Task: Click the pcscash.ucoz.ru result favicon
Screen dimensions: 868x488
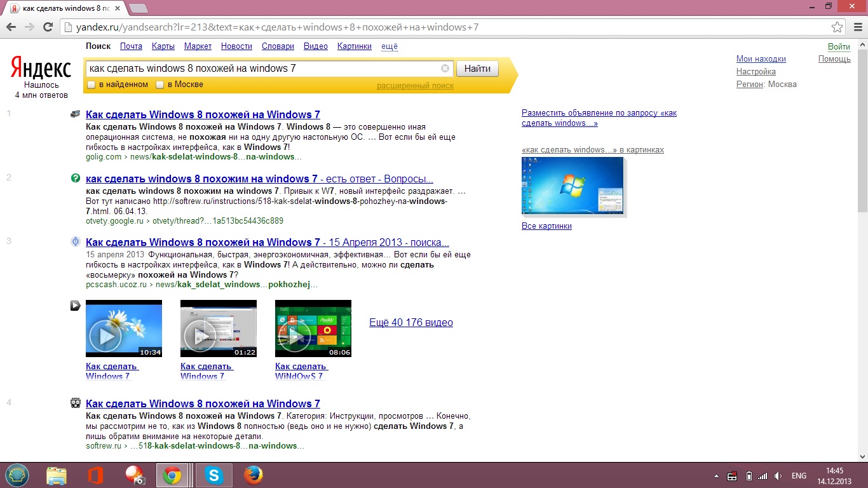Action: coord(76,242)
